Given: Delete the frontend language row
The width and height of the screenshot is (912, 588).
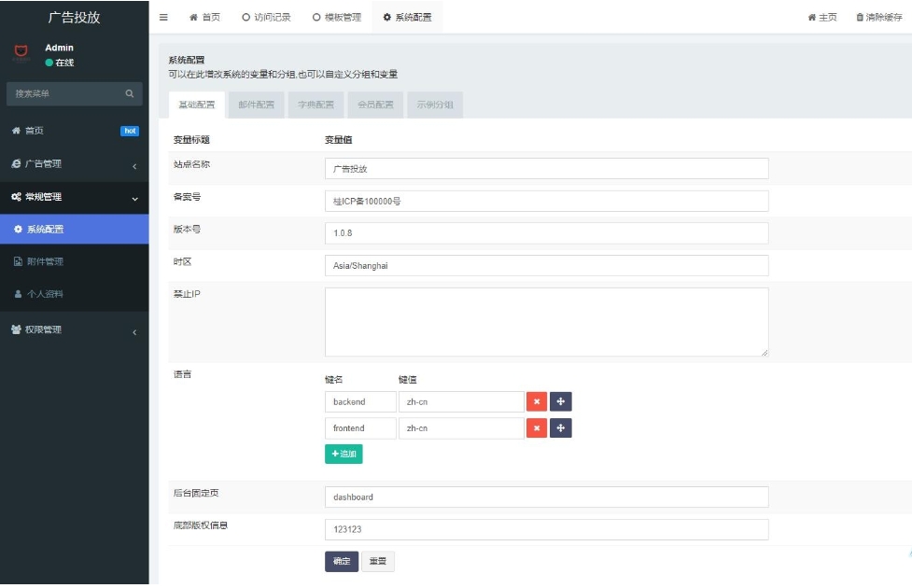Looking at the screenshot, I should 536,427.
